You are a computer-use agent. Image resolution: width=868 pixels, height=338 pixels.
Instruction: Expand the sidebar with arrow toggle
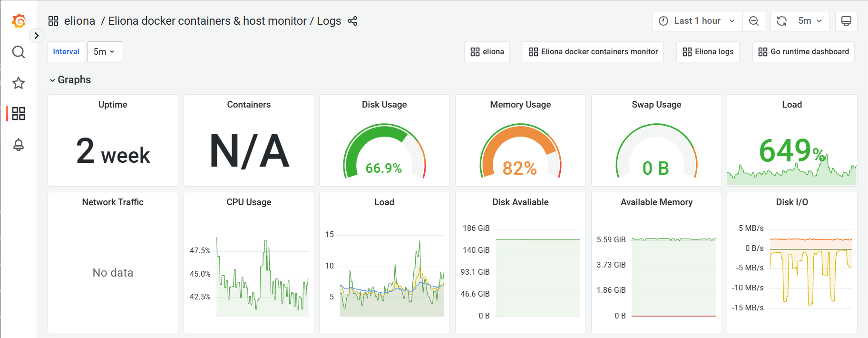tap(37, 36)
